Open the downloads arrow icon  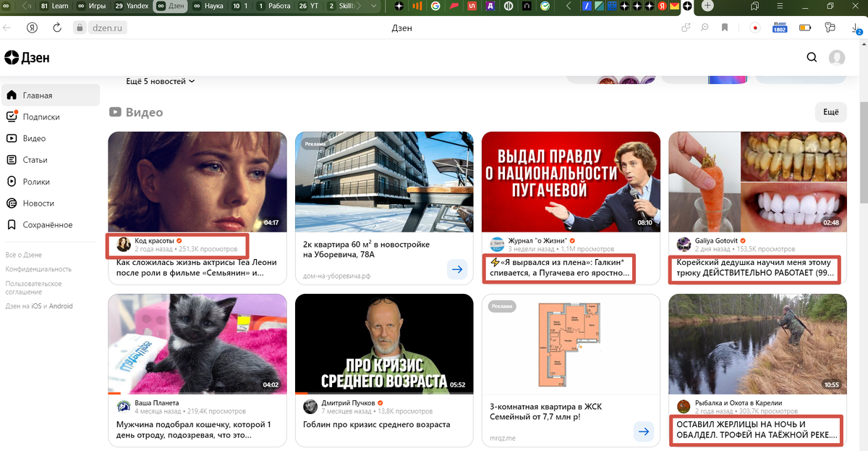point(855,28)
